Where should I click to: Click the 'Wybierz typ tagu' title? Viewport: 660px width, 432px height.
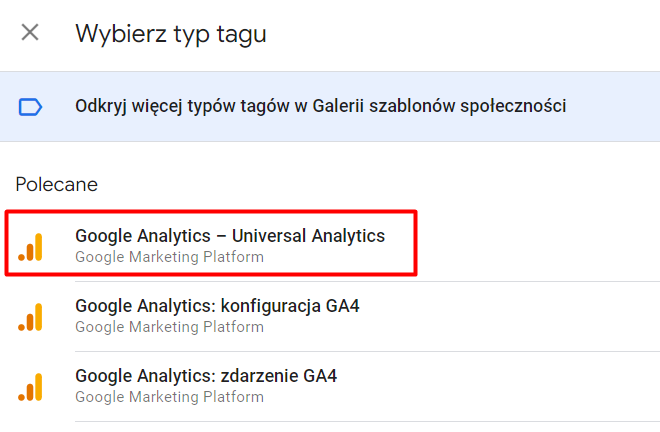pyautogui.click(x=171, y=34)
